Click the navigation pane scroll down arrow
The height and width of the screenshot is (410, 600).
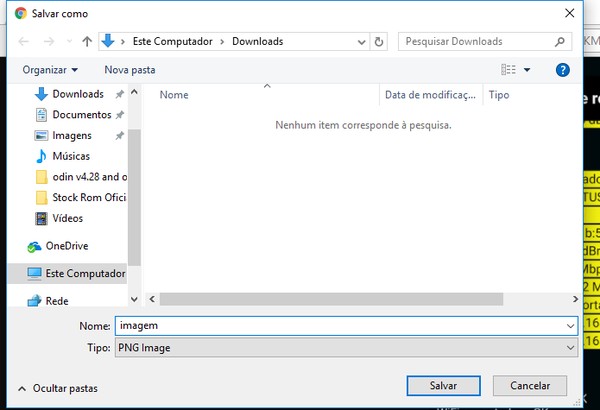tap(134, 299)
